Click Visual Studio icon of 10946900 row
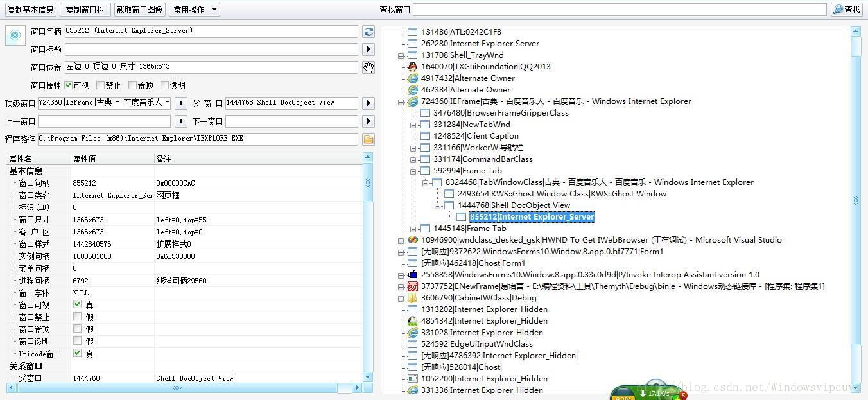Image resolution: width=868 pixels, height=400 pixels. 413,240
